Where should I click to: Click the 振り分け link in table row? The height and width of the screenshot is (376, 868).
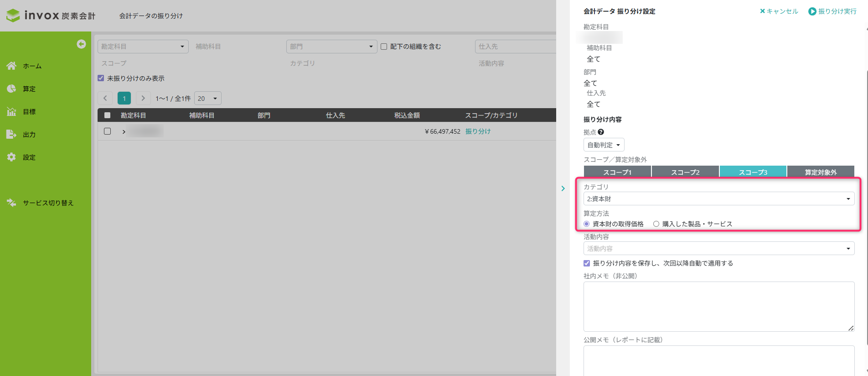(478, 131)
